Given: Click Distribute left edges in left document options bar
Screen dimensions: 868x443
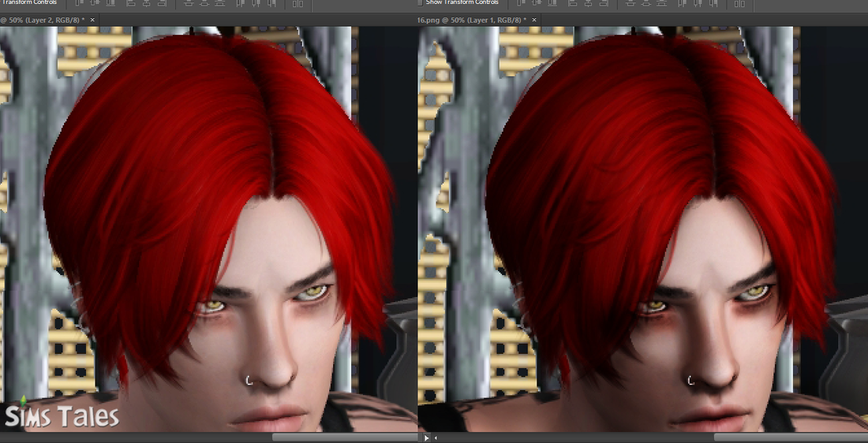Looking at the screenshot, I should pos(240,3).
